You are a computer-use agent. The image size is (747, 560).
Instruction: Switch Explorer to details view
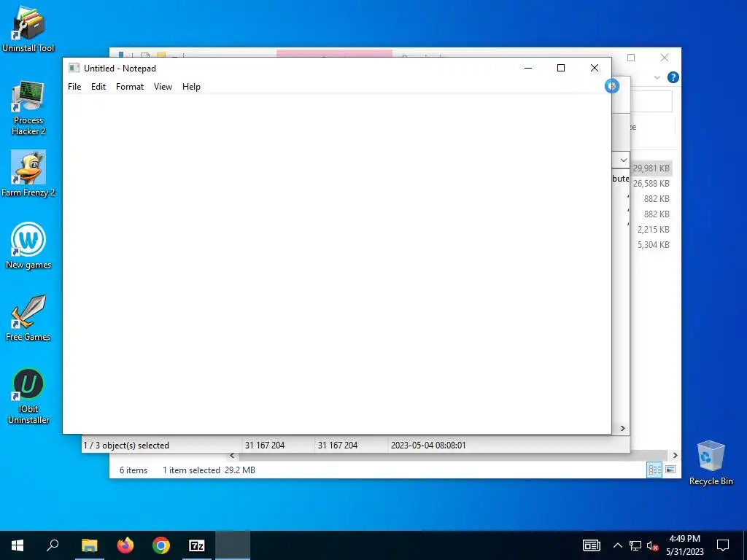pos(654,470)
